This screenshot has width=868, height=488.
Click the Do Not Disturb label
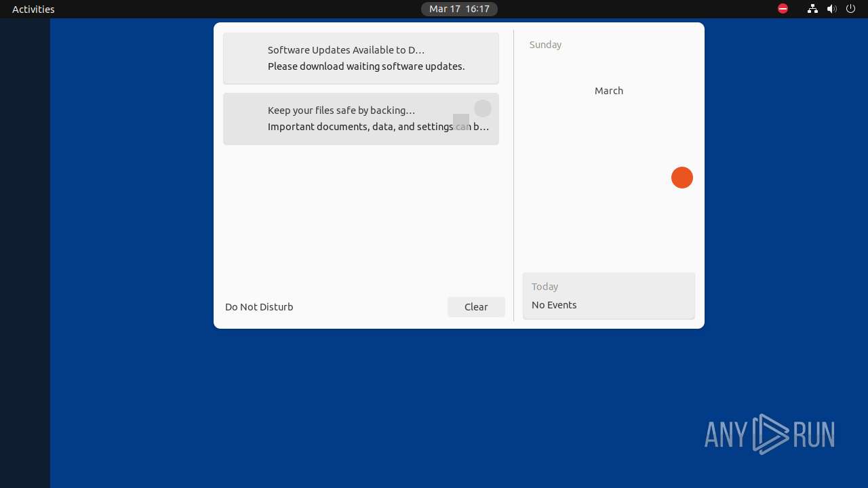click(259, 307)
